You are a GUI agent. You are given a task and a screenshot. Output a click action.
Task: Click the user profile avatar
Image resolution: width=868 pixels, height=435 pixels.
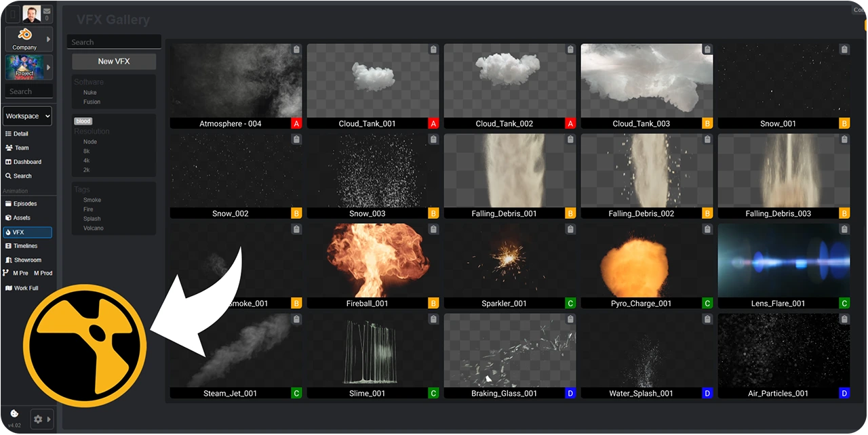pos(31,14)
